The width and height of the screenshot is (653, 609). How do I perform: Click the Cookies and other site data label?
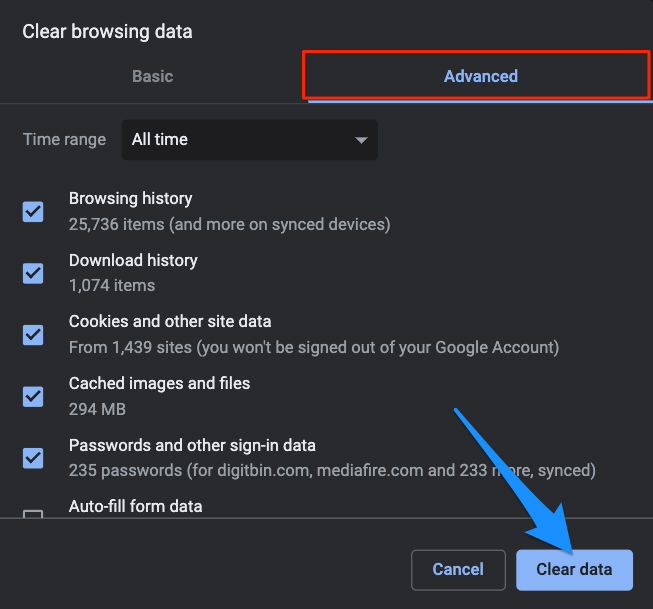[170, 322]
